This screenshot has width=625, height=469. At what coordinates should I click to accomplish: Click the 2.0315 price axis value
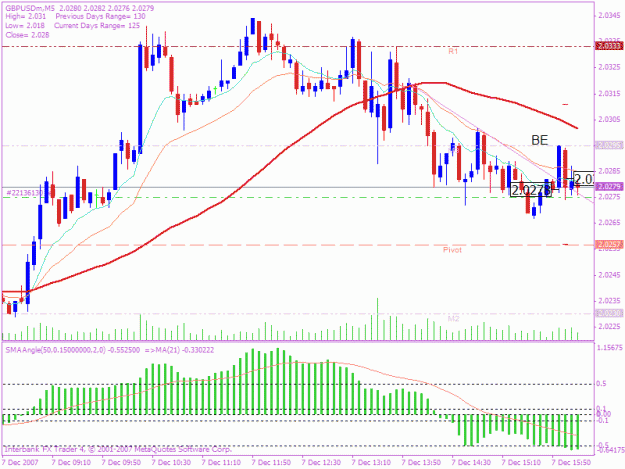coord(610,94)
